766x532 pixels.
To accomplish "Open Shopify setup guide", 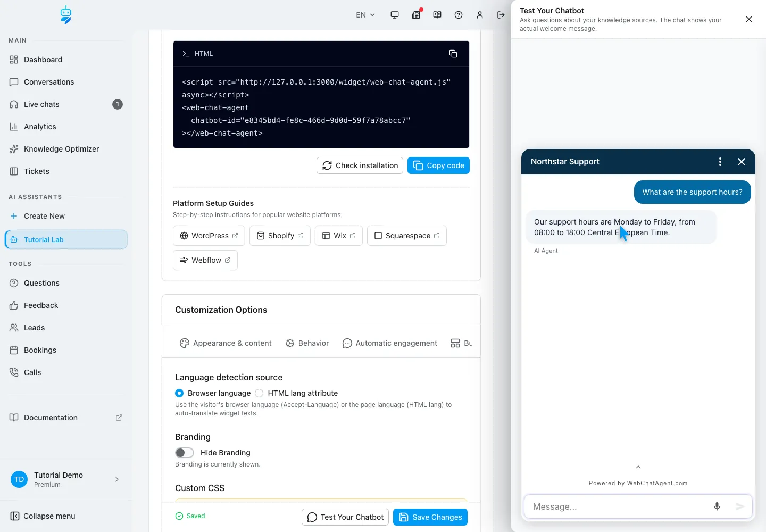I will (x=280, y=236).
